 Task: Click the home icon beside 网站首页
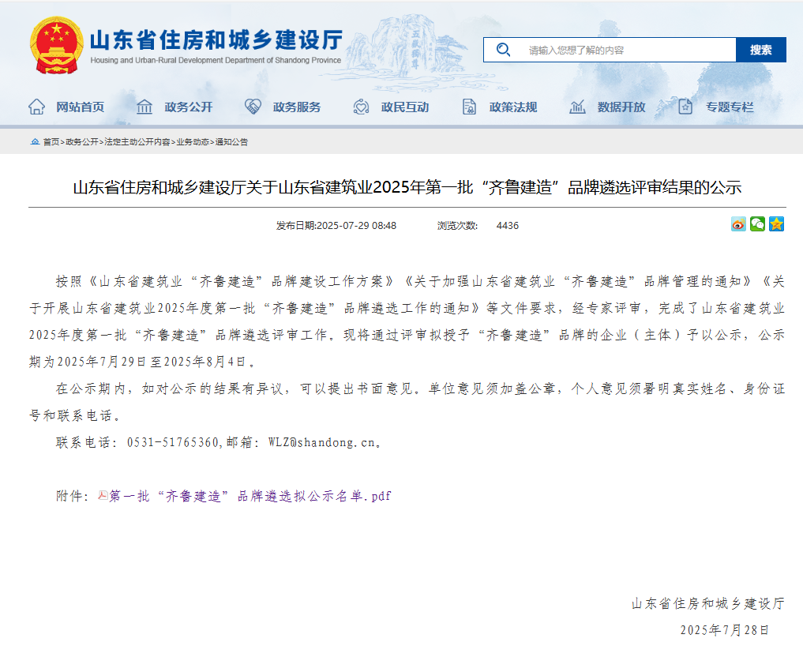(x=36, y=106)
